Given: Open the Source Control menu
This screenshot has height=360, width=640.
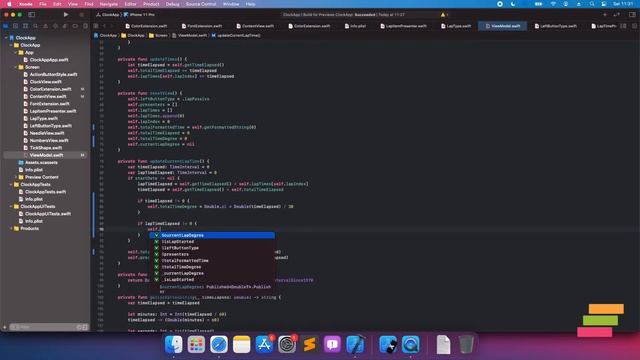Looking at the screenshot, I should [x=201, y=4].
